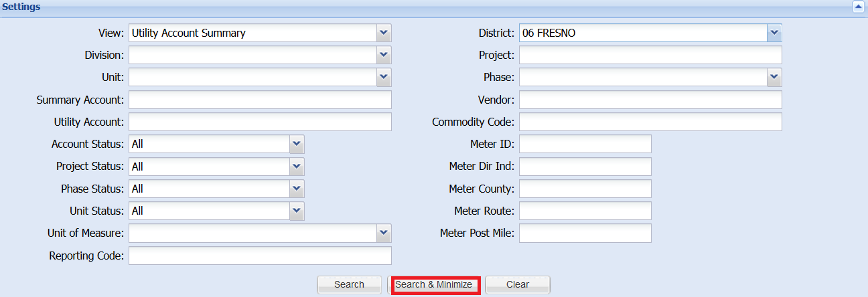Click the Vendor input box
Image resolution: width=868 pixels, height=297 pixels.
(x=650, y=100)
